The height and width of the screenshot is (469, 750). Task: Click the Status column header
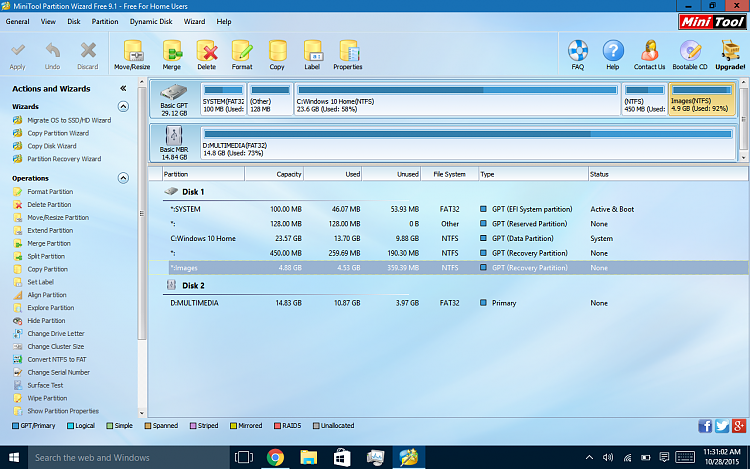[668, 175]
